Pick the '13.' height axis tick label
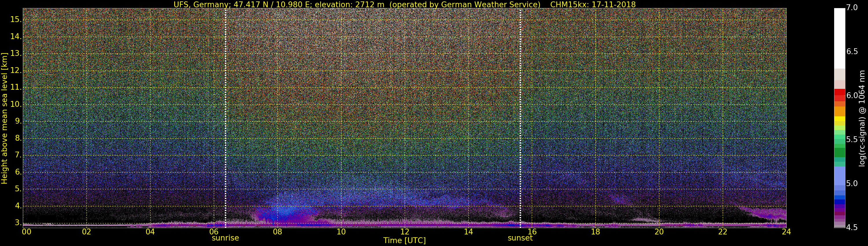 pos(16,54)
